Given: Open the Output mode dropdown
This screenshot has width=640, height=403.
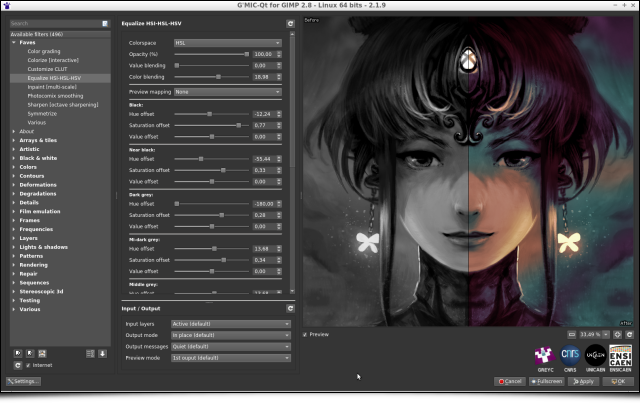Looking at the screenshot, I should pyautogui.click(x=231, y=335).
